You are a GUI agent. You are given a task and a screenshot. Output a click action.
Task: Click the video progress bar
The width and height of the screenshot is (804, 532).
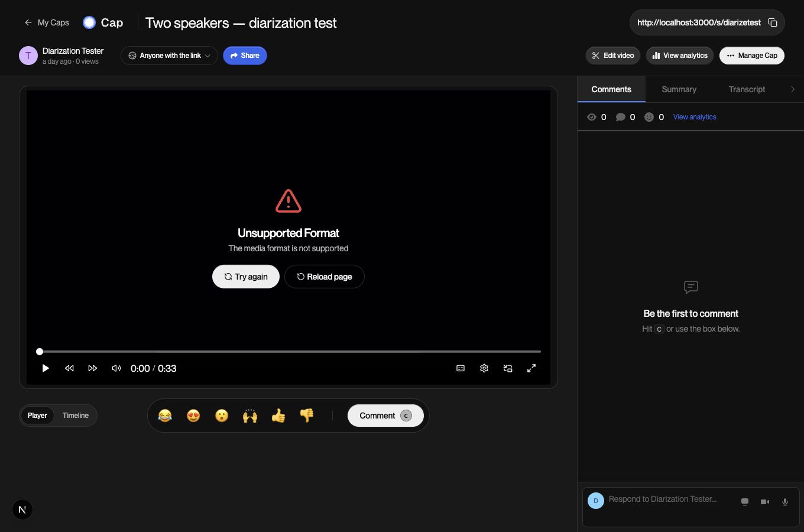[288, 352]
